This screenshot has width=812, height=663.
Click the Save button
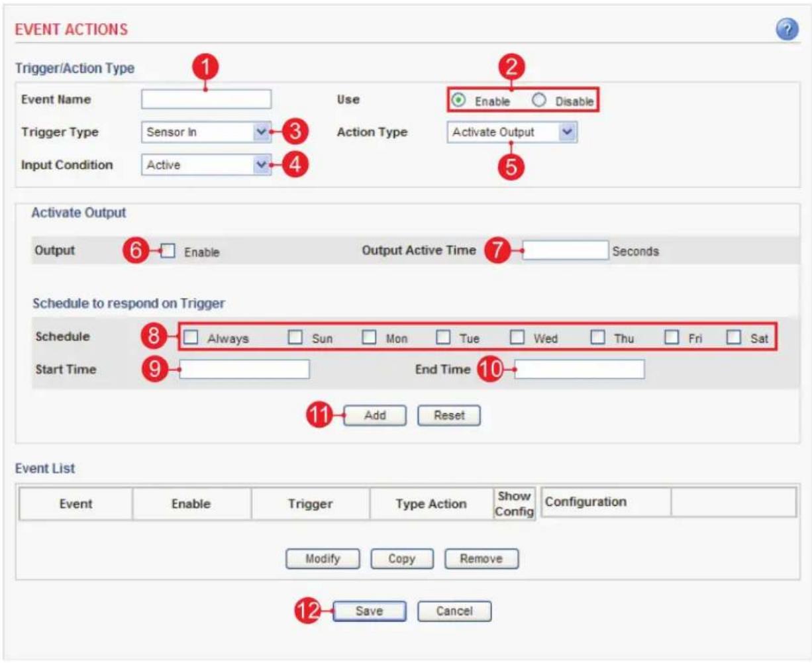coord(369,611)
